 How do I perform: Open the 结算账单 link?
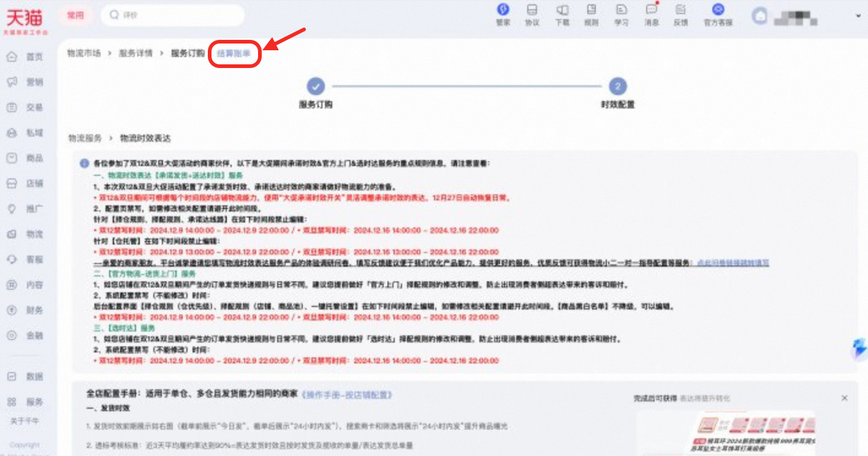[x=234, y=53]
